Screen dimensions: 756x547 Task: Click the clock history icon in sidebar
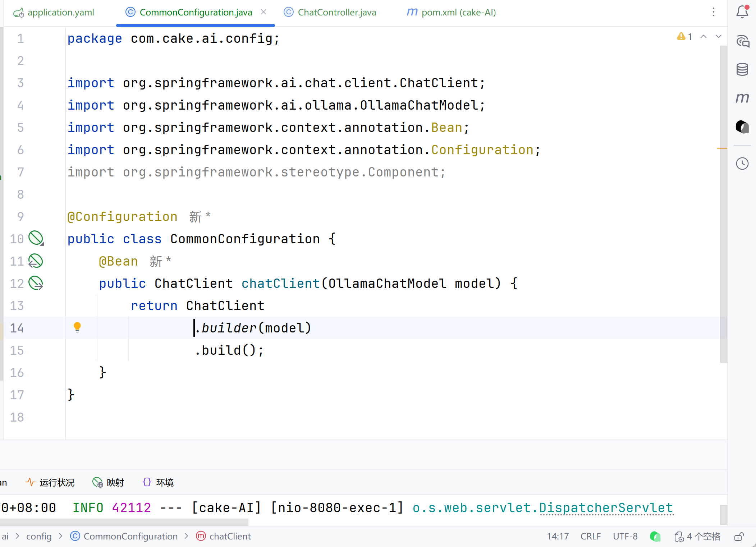pyautogui.click(x=742, y=164)
